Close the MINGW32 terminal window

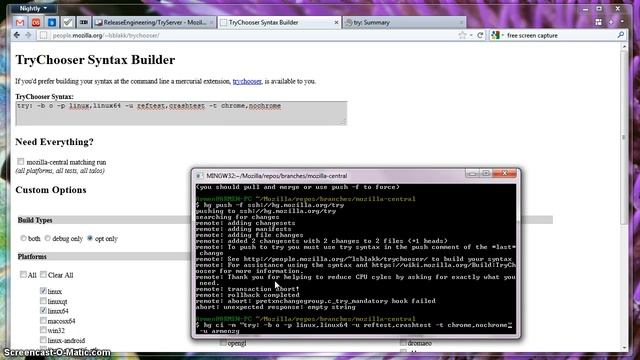505,174
